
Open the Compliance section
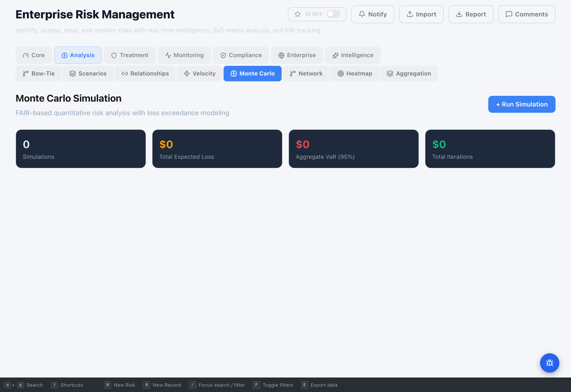pos(241,55)
